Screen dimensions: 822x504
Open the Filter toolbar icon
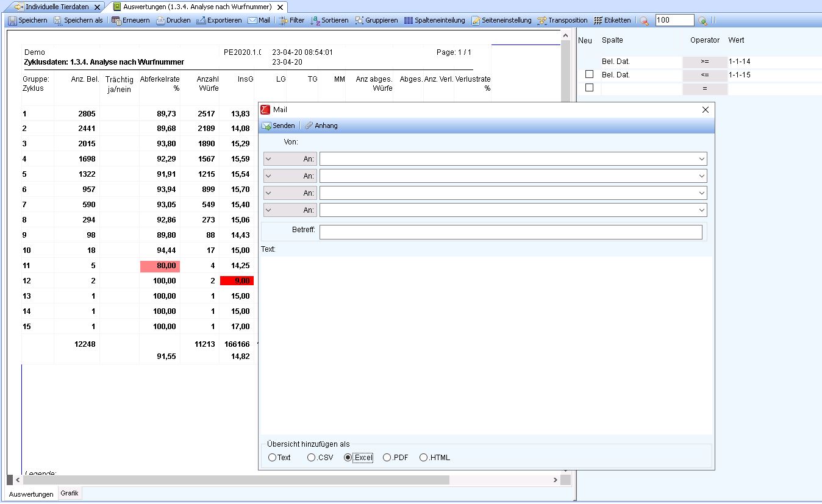(x=284, y=20)
